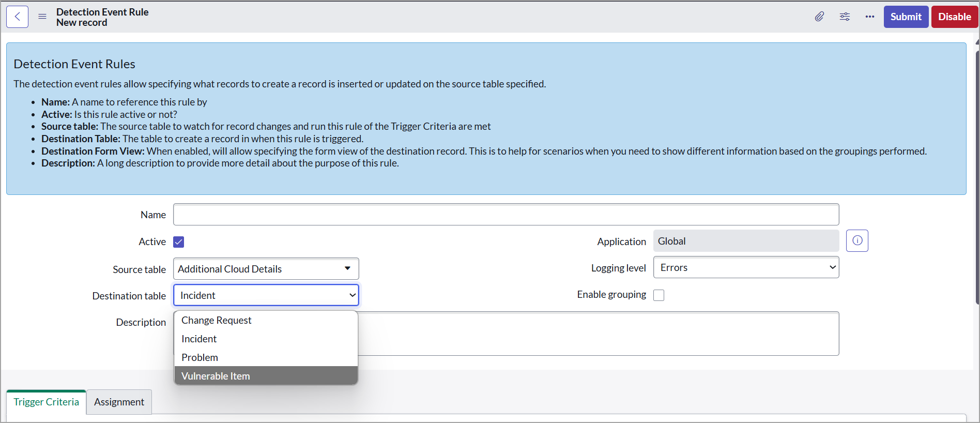Show the Application info icon

[857, 240]
